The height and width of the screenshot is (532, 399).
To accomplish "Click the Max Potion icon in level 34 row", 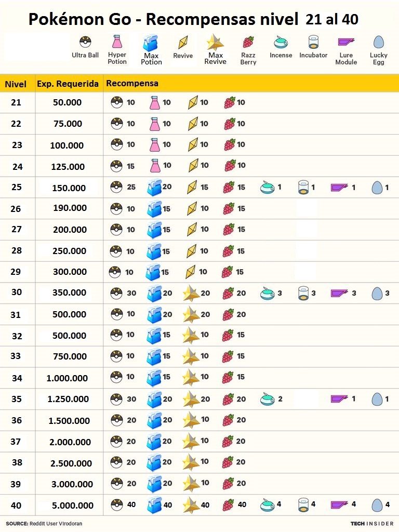I will (x=154, y=377).
